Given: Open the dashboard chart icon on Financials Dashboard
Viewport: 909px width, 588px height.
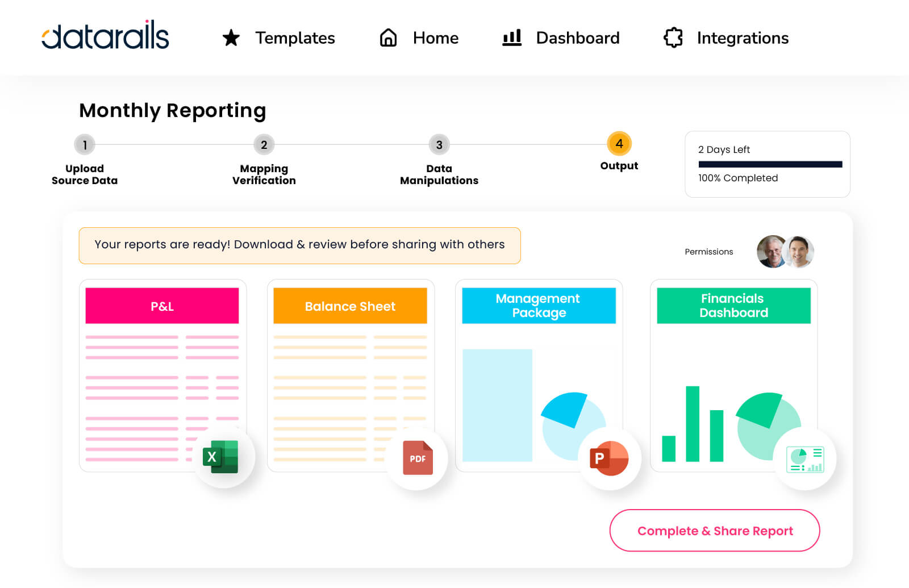Looking at the screenshot, I should pos(804,459).
